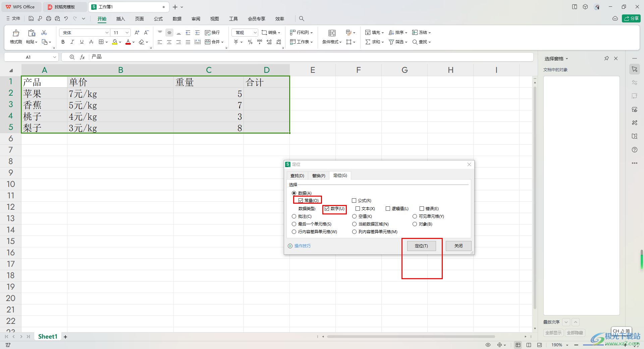Click the zoom magnifier beside formula bar

point(72,57)
